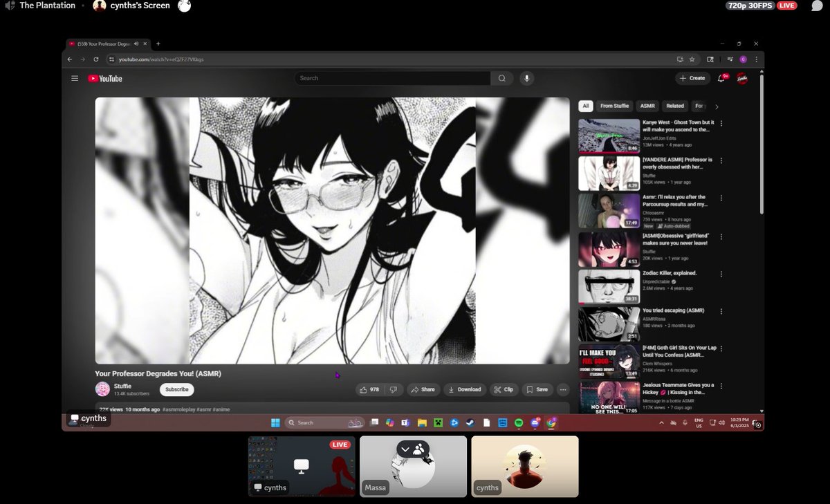
Task: Click the Create button
Action: 692,78
